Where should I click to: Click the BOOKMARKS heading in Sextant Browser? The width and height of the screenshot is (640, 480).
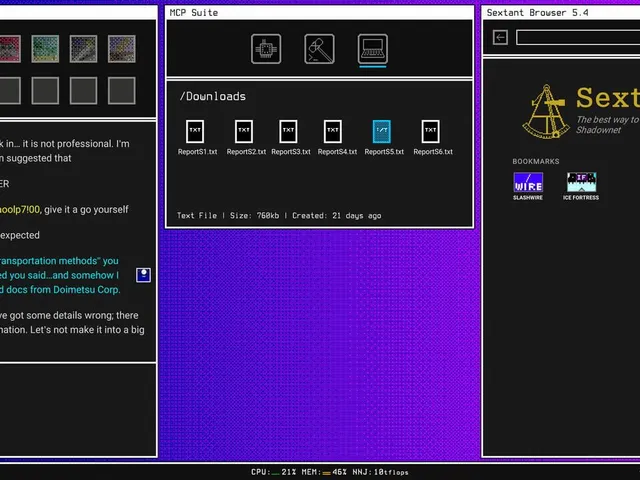[536, 161]
